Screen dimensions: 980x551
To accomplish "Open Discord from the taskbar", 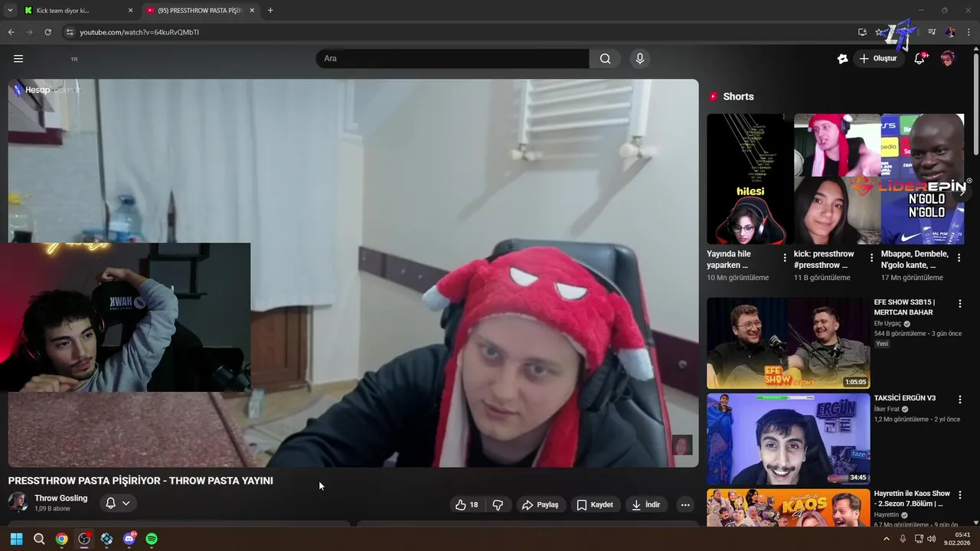I will [x=129, y=539].
